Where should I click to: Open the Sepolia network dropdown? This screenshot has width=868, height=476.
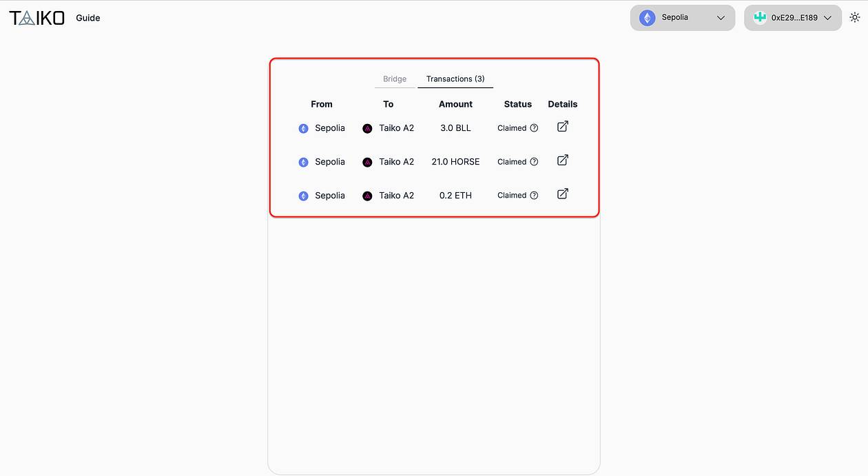(682, 18)
